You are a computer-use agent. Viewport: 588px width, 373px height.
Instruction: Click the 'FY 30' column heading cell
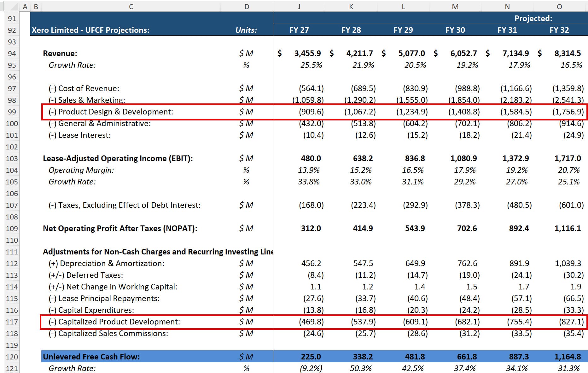click(x=455, y=30)
